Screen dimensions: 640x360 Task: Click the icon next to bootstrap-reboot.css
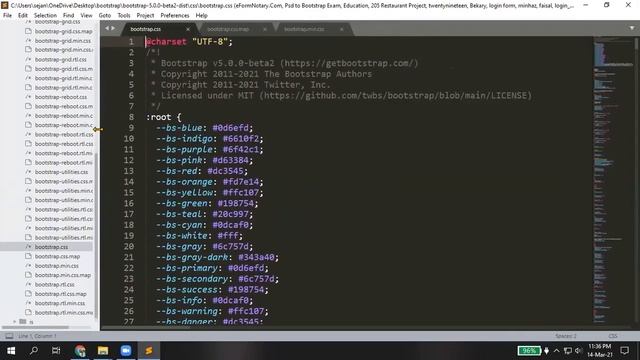pyautogui.click(x=28, y=97)
